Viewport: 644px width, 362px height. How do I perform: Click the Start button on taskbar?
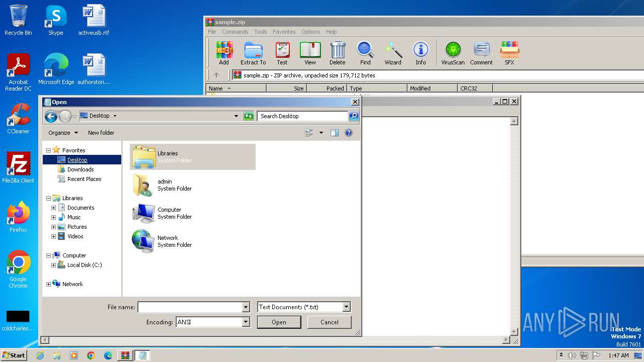(14, 355)
